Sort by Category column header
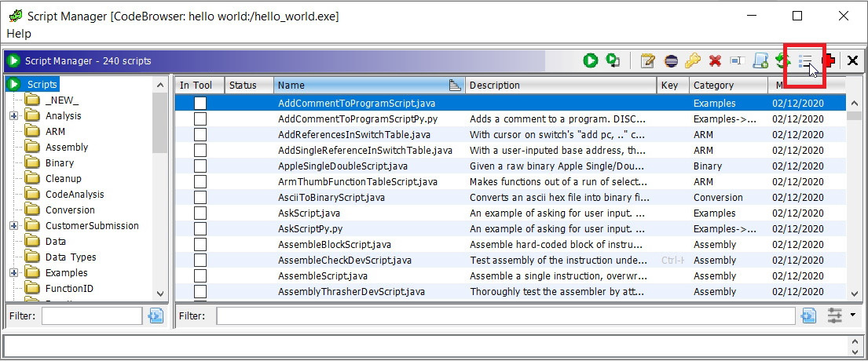 [x=728, y=85]
